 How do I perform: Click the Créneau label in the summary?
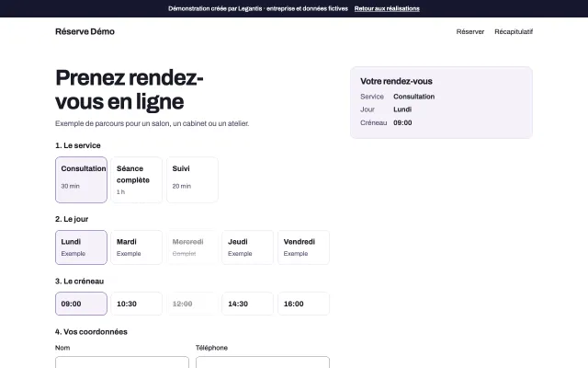374,122
